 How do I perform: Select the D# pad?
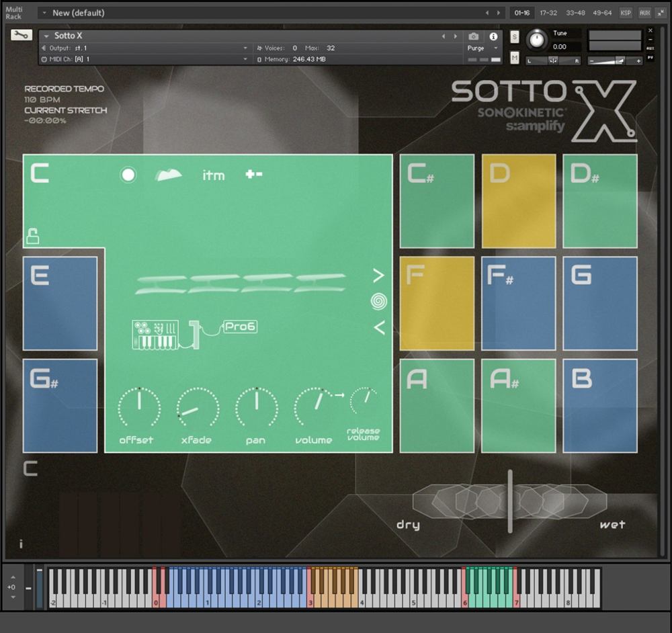coord(600,201)
